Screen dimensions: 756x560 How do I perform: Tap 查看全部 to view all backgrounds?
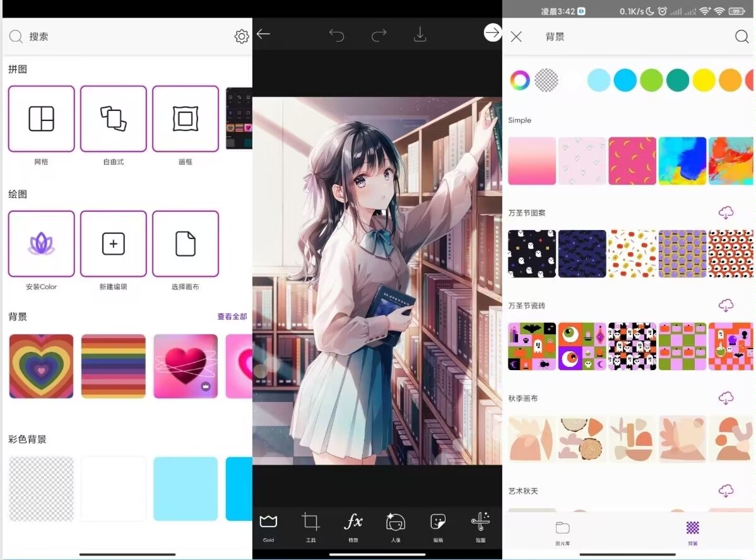coord(232,317)
